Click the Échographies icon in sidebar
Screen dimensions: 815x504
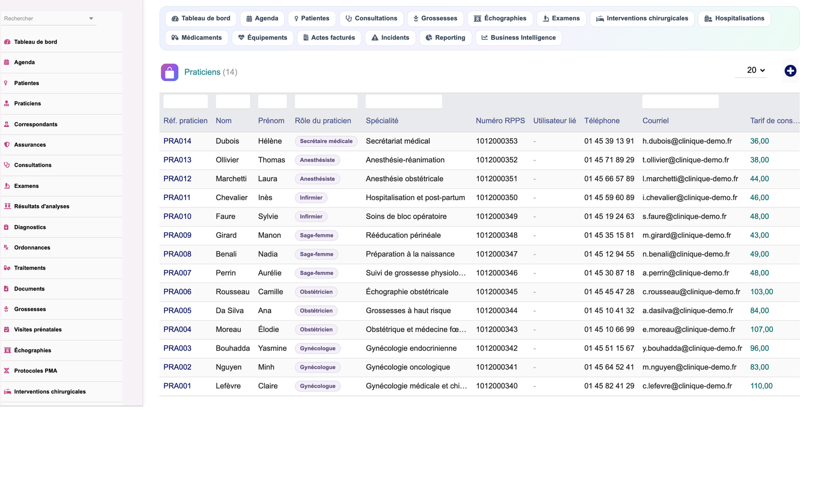click(x=7, y=350)
